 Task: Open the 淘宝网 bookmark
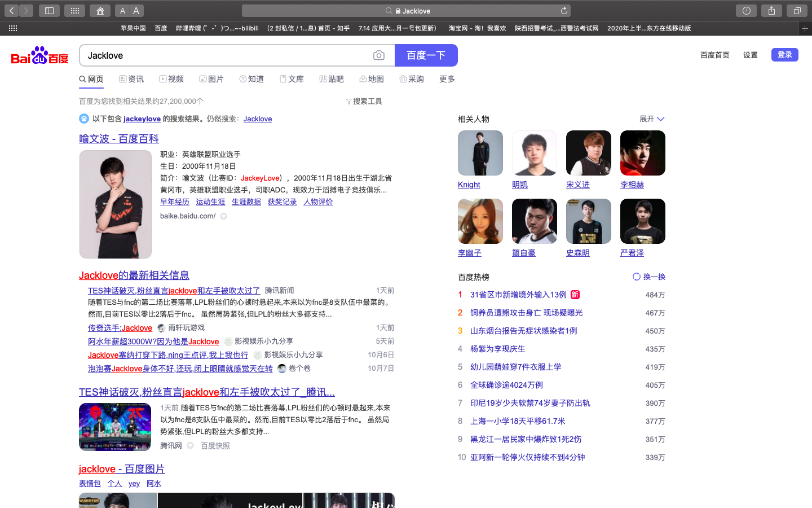(478, 28)
